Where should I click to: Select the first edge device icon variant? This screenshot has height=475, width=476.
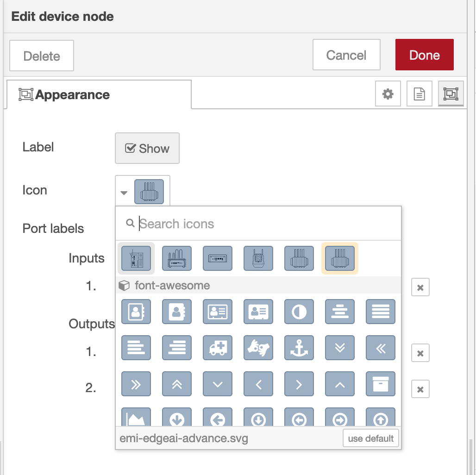136,258
